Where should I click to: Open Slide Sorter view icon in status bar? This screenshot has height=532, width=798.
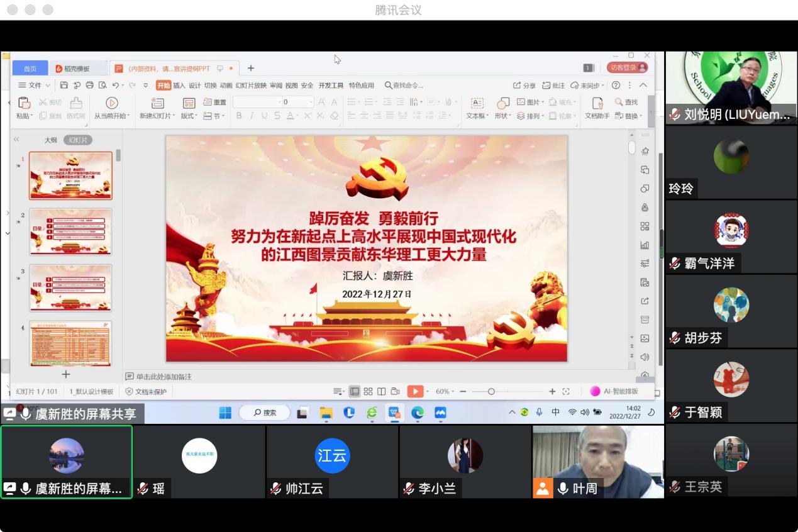(369, 391)
